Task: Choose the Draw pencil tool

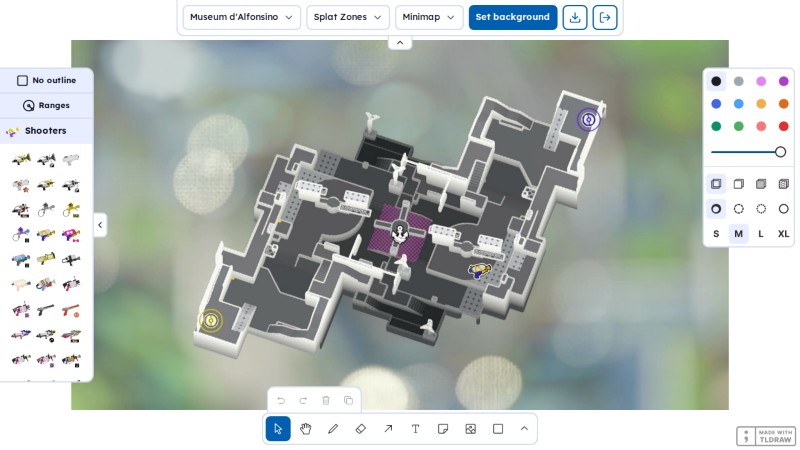Action: point(333,429)
